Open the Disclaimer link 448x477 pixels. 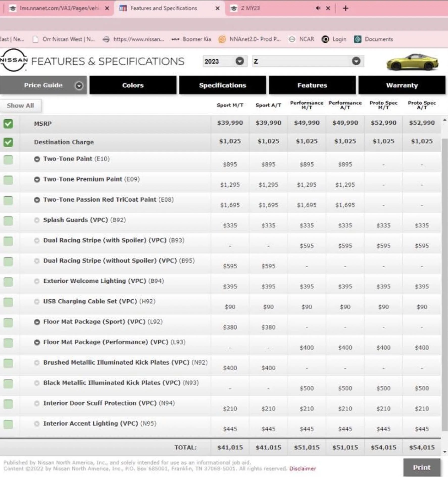pyautogui.click(x=303, y=469)
